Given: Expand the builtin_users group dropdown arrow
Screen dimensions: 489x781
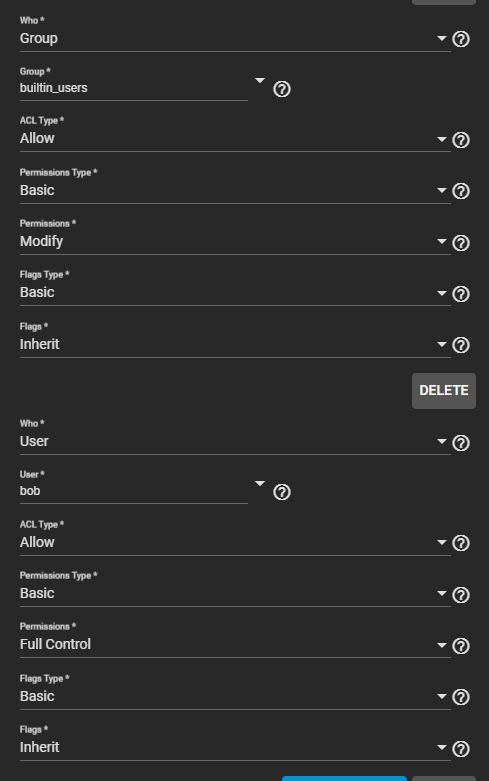Looking at the screenshot, I should pos(260,80).
